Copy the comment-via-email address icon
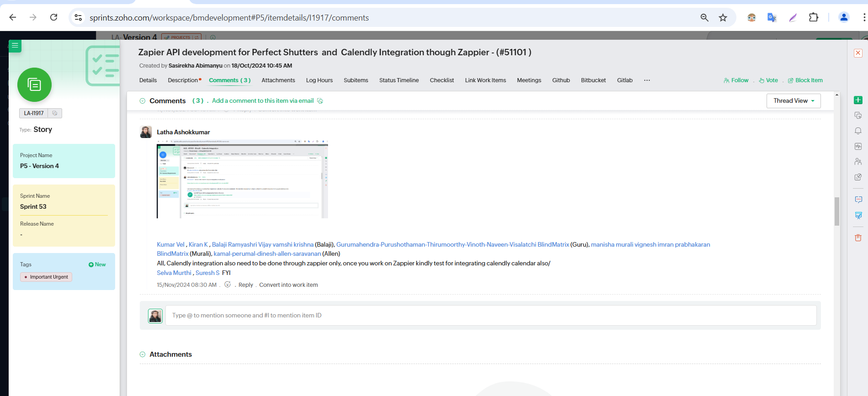The image size is (868, 396). click(x=320, y=101)
